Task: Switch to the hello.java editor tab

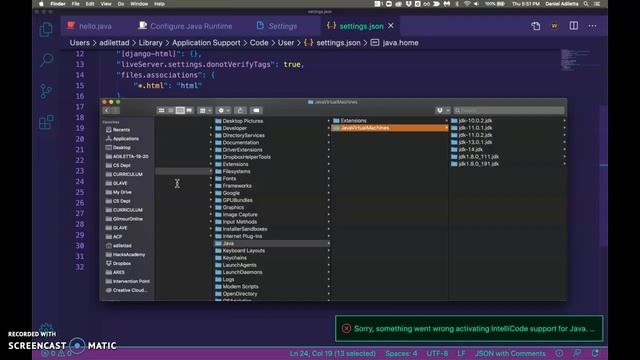Action: coord(89,26)
